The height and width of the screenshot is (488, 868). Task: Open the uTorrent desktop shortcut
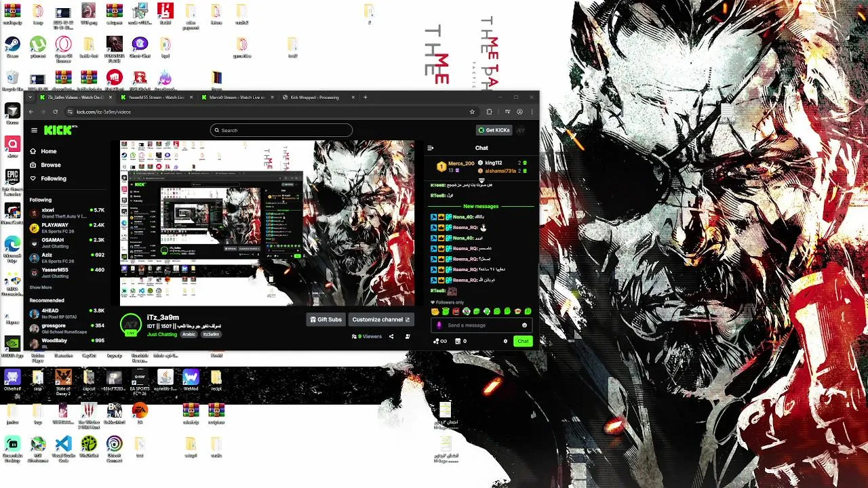point(38,47)
